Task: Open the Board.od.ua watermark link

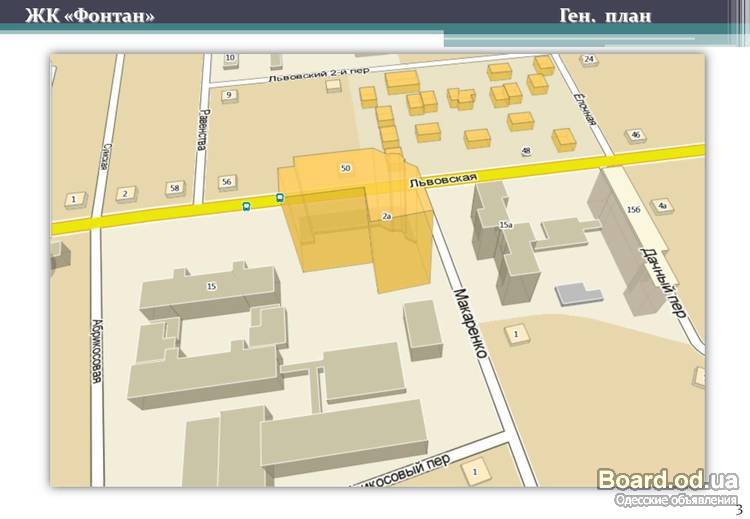Action: click(669, 481)
